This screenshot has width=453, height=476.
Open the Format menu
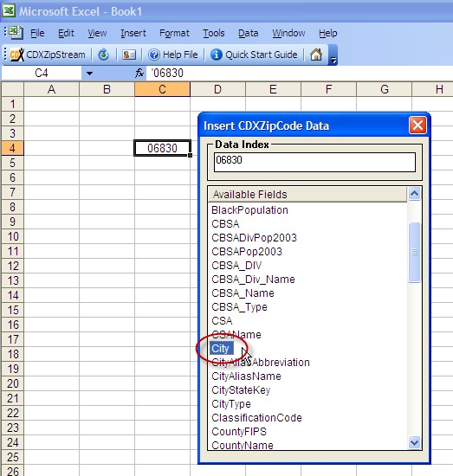coord(174,33)
